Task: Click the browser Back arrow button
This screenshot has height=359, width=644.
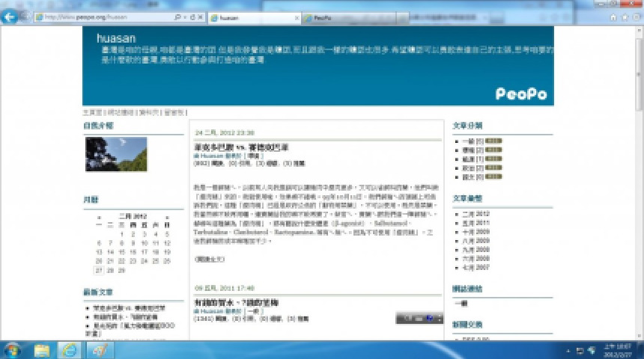Action: (x=10, y=16)
